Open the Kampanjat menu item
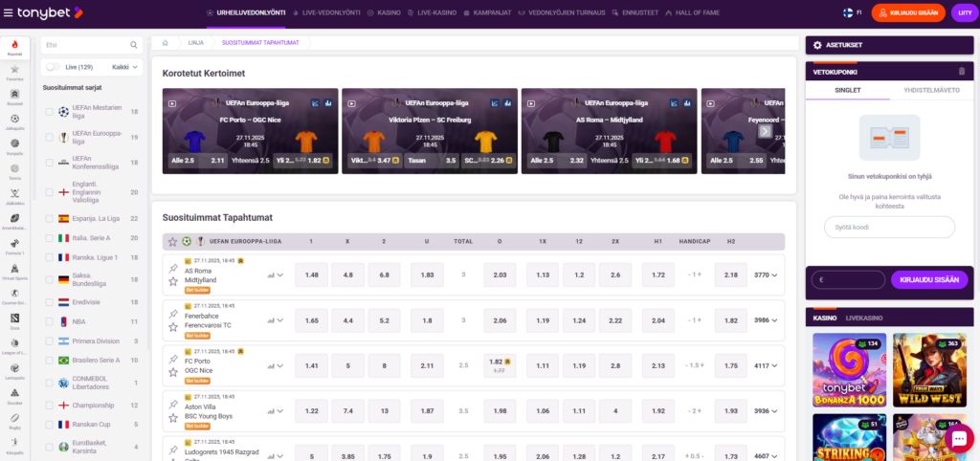The height and width of the screenshot is (461, 980). pyautogui.click(x=496, y=12)
